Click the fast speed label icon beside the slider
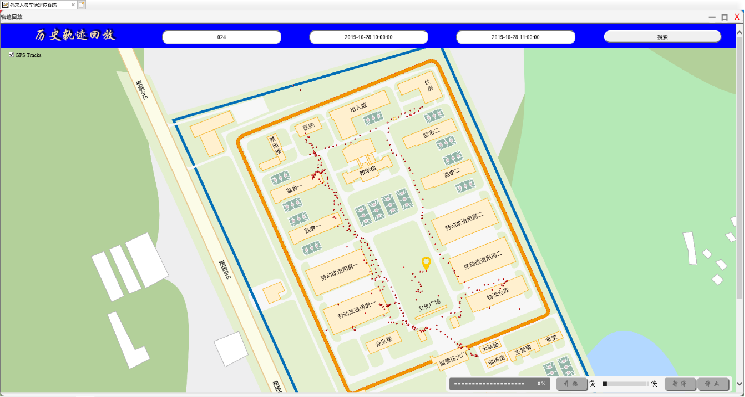This screenshot has height=397, width=745. tap(654, 384)
